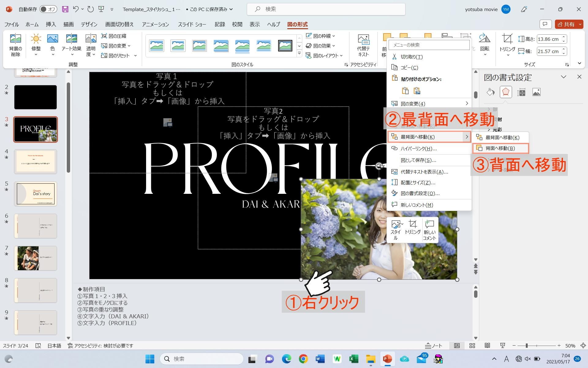
Task: Close the Format Picture pane
Action: (x=579, y=77)
